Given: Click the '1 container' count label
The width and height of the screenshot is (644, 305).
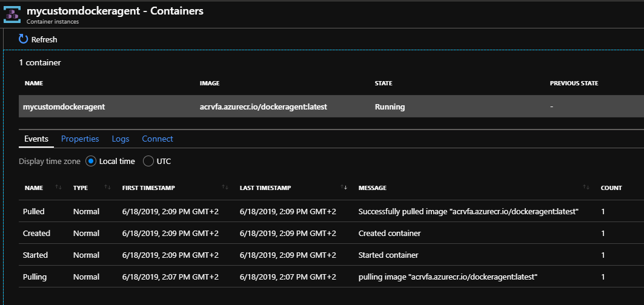Looking at the screenshot, I should coord(40,63).
